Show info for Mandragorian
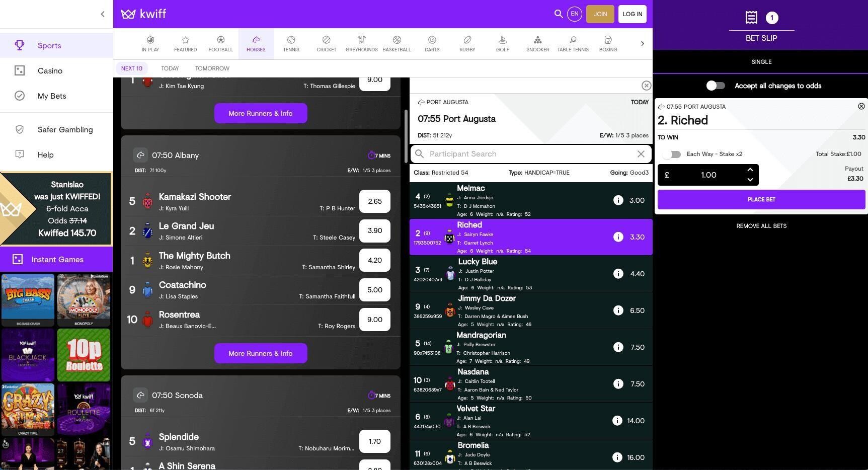Screen dimensions: 868x470 coord(618,347)
